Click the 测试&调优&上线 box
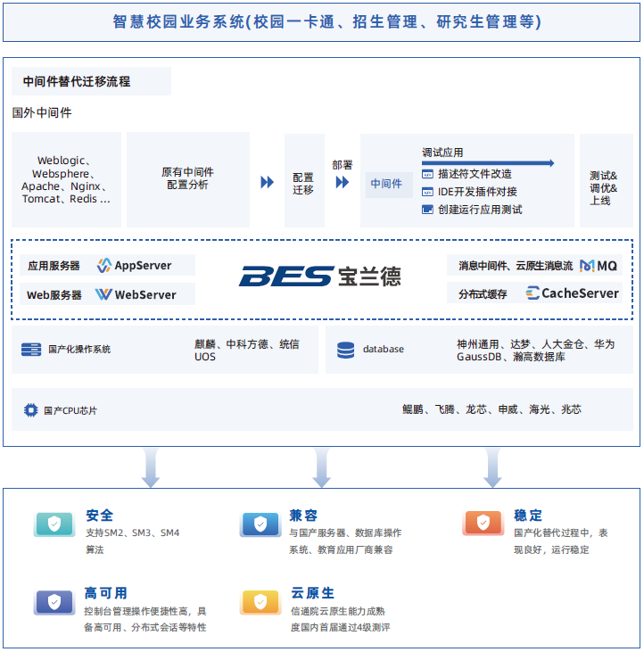This screenshot has width=644, height=652. pos(607,180)
